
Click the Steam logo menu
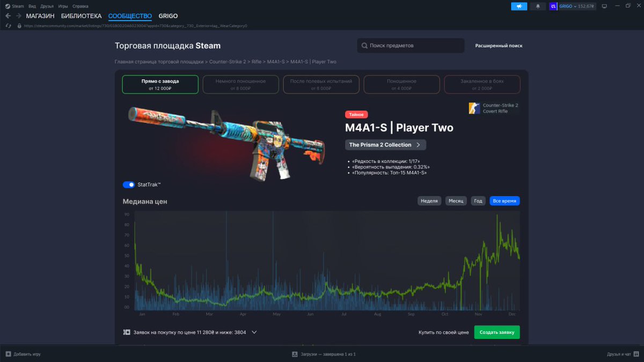pos(8,6)
